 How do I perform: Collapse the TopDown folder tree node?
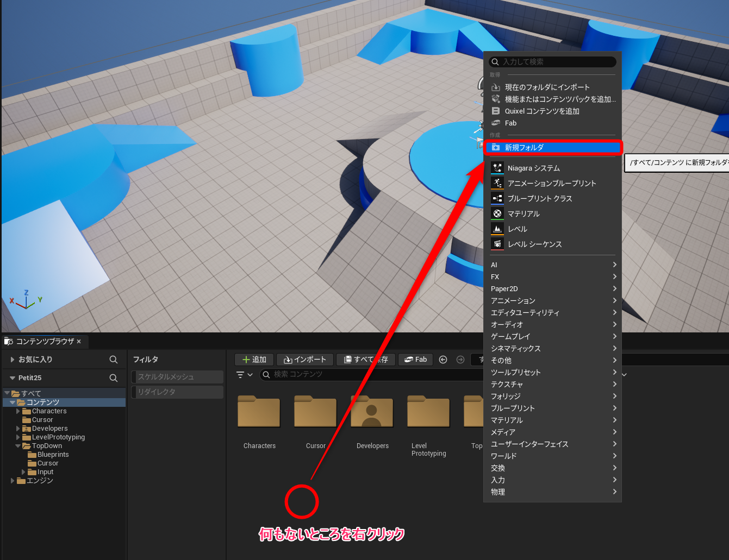[x=18, y=446]
